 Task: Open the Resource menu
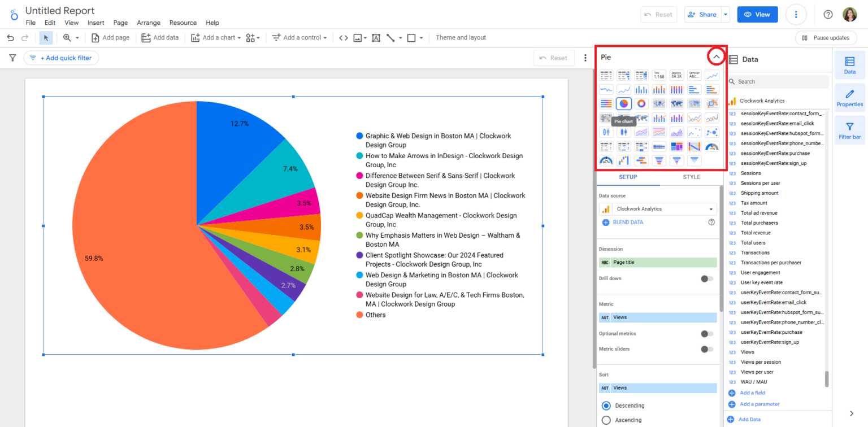[183, 23]
